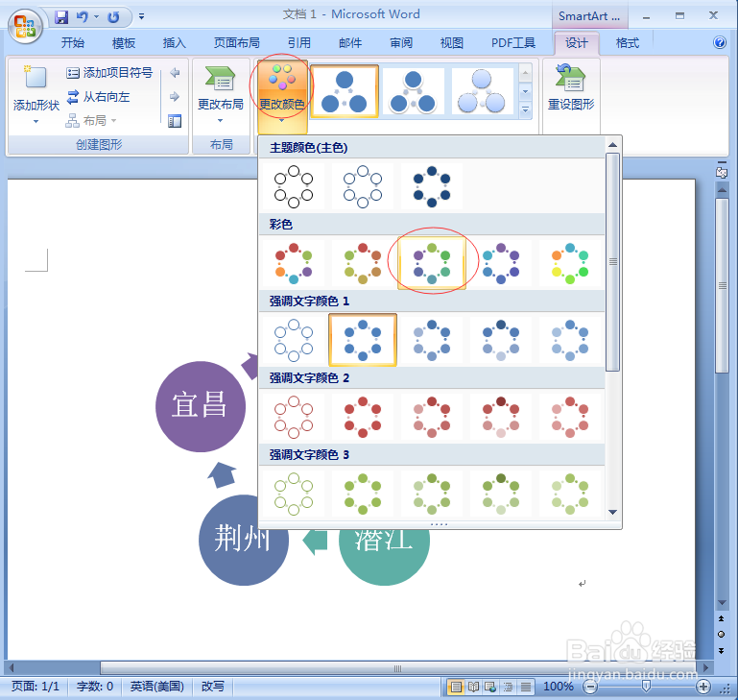
Task: Open the PDF工具 tab
Action: (x=513, y=43)
